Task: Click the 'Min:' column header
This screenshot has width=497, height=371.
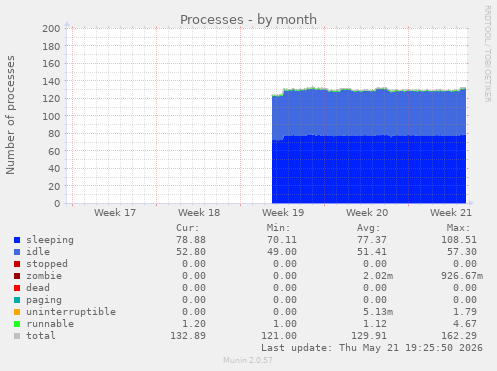Action: (x=278, y=228)
